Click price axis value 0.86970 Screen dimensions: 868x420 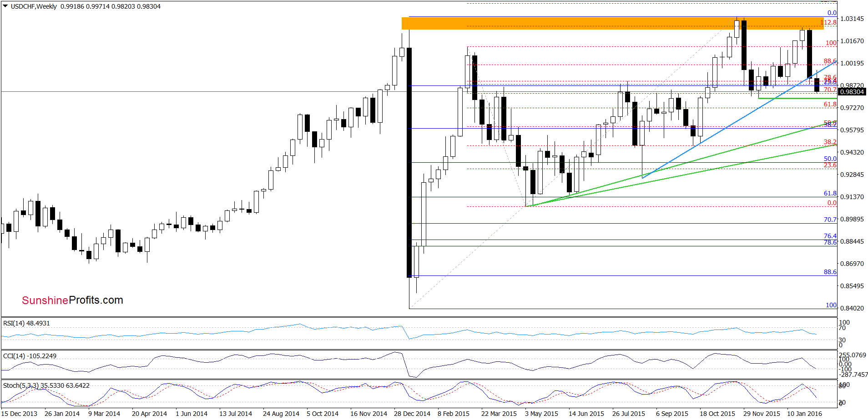[x=852, y=264]
